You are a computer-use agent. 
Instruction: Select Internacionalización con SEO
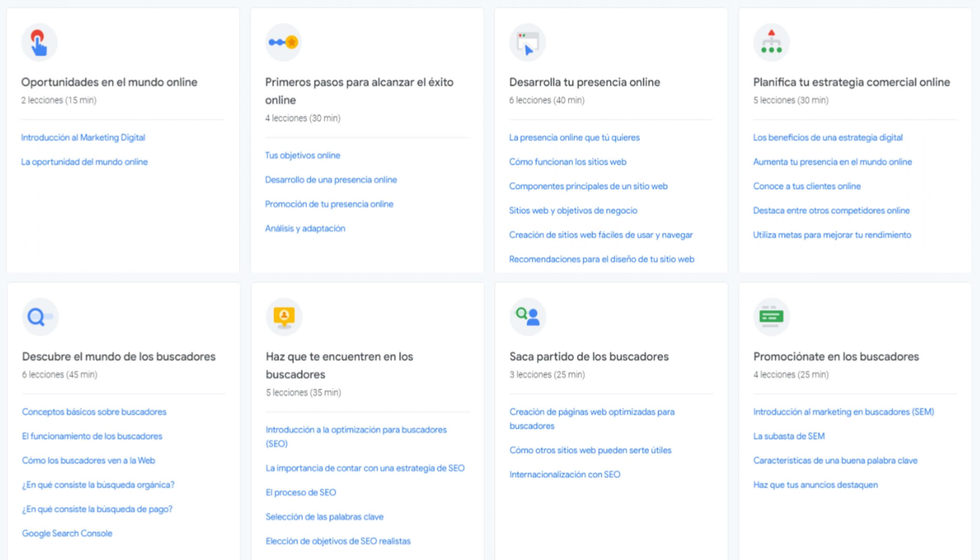pos(565,475)
